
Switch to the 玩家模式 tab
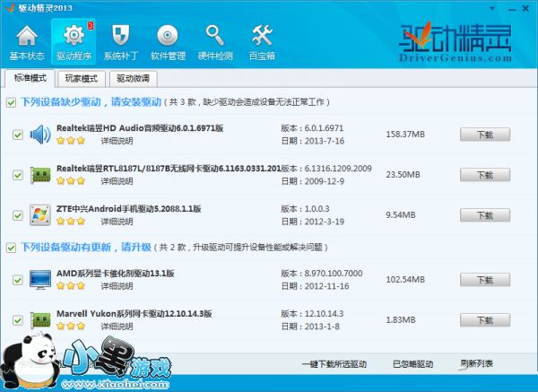pyautogui.click(x=82, y=79)
